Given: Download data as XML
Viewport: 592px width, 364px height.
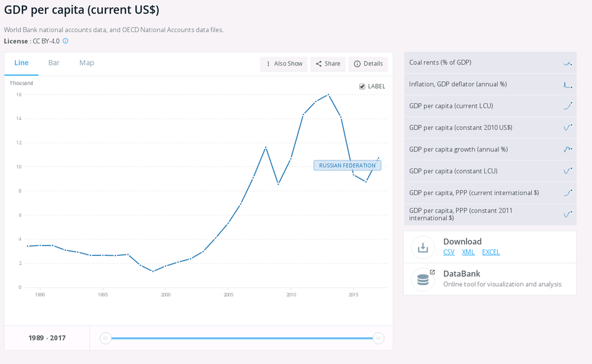Looking at the screenshot, I should point(468,252).
